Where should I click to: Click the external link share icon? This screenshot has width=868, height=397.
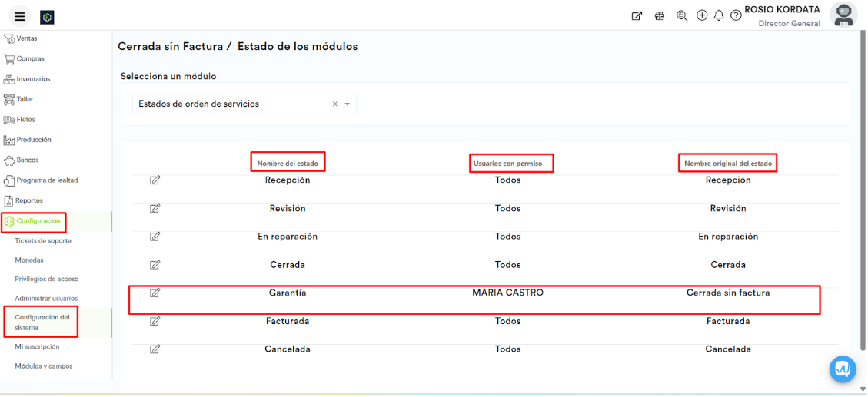point(637,15)
